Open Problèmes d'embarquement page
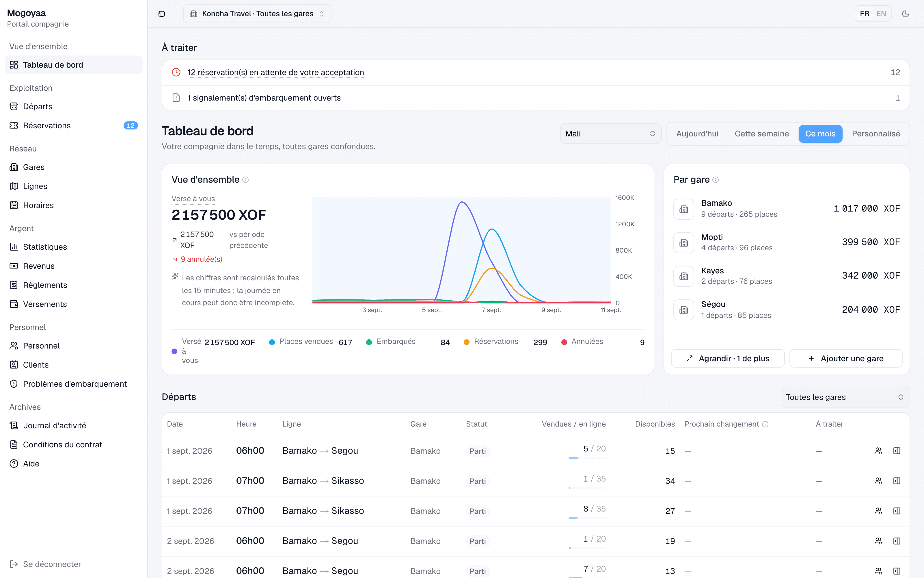Image resolution: width=924 pixels, height=578 pixels. tap(73, 384)
